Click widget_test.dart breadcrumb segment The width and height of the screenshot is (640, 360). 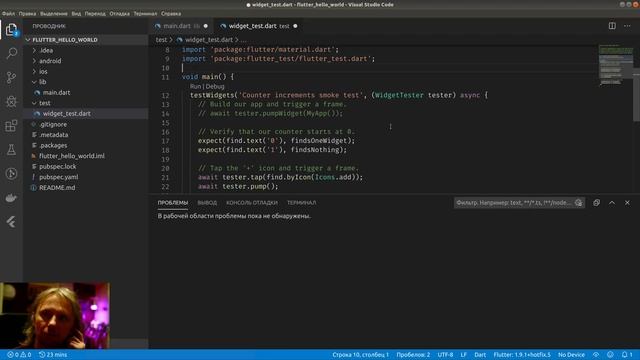pos(209,40)
